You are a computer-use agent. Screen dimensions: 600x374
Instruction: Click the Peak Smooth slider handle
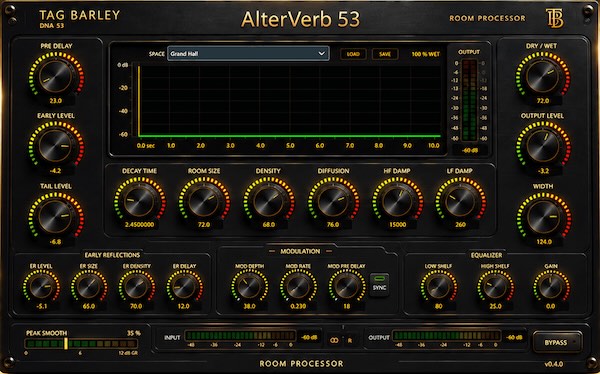(66, 343)
